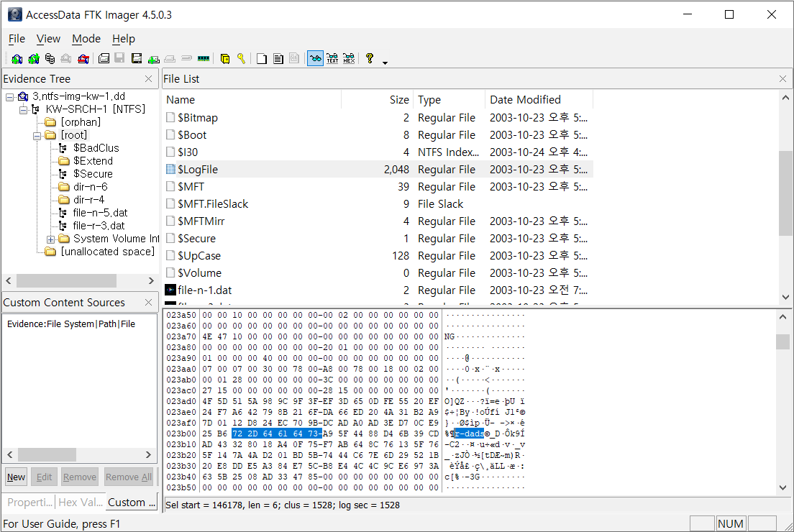Select the $MFT file row
This screenshot has height=532, width=794.
[x=378, y=186]
